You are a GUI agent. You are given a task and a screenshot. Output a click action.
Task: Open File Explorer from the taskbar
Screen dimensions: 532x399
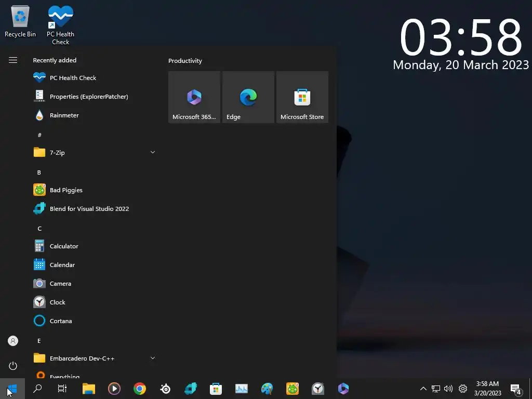click(x=88, y=389)
